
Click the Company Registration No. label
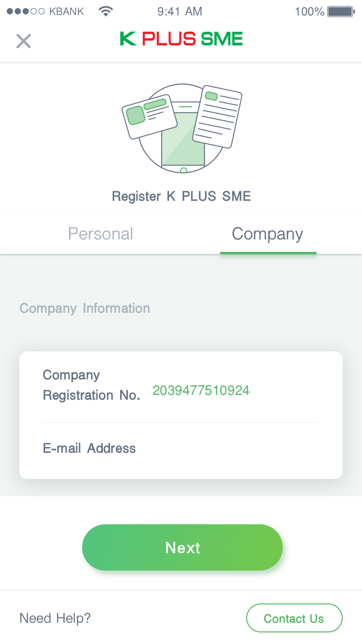[91, 385]
